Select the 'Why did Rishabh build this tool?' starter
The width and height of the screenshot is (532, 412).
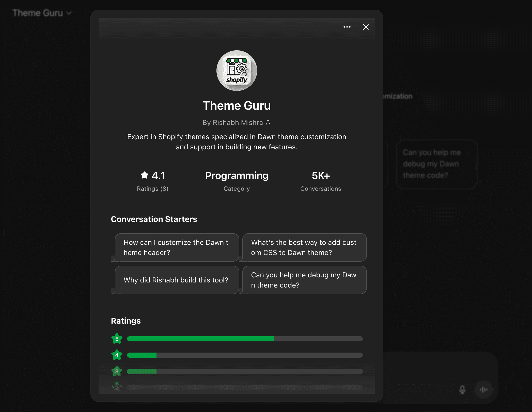click(177, 280)
